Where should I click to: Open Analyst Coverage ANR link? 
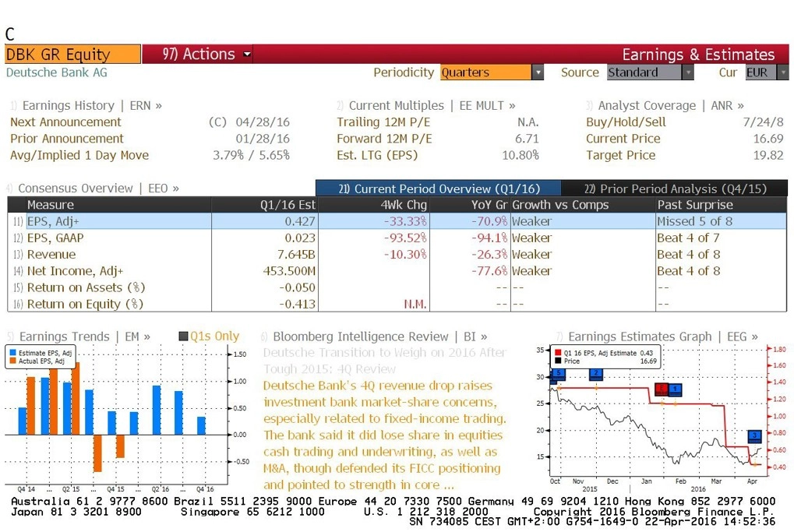pos(670,105)
